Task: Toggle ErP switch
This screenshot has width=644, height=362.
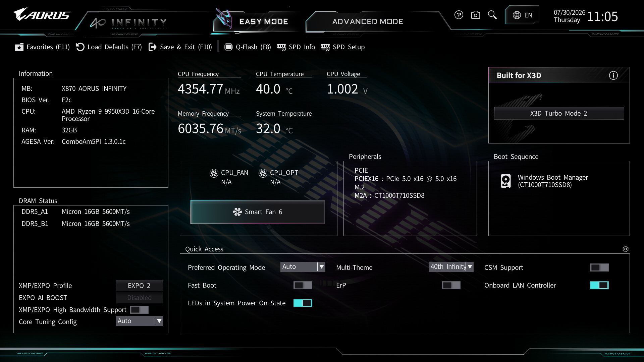Action: click(451, 285)
